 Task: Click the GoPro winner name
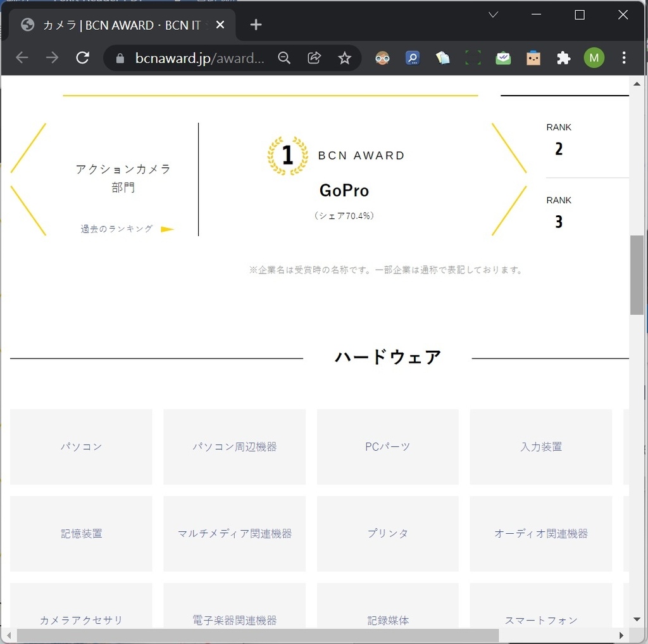tap(344, 191)
